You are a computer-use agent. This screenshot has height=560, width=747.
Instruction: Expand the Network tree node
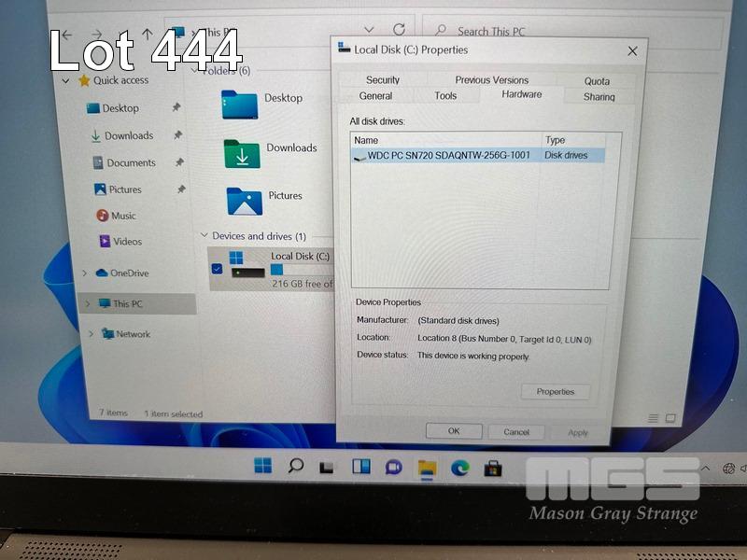click(x=91, y=334)
